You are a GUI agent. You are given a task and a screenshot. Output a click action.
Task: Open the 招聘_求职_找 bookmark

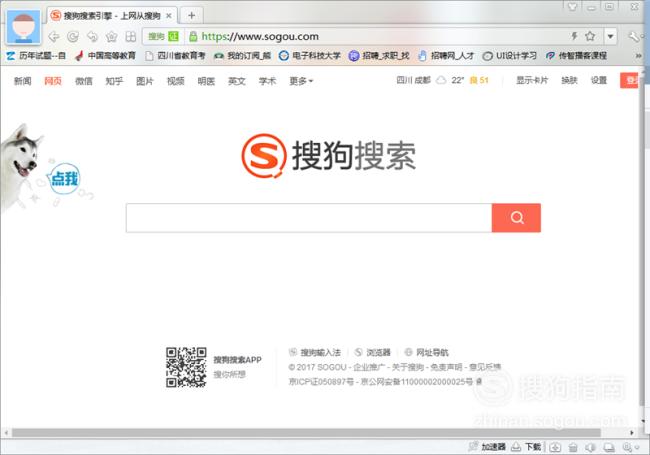pos(379,56)
